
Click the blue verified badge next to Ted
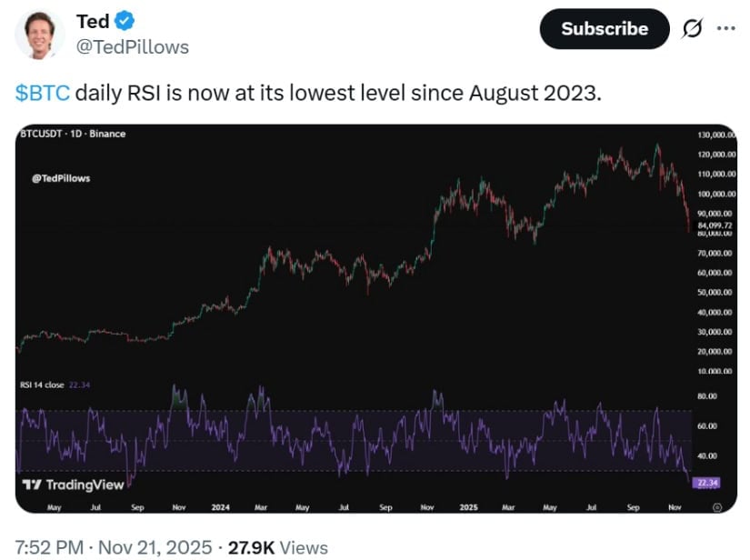[127, 22]
